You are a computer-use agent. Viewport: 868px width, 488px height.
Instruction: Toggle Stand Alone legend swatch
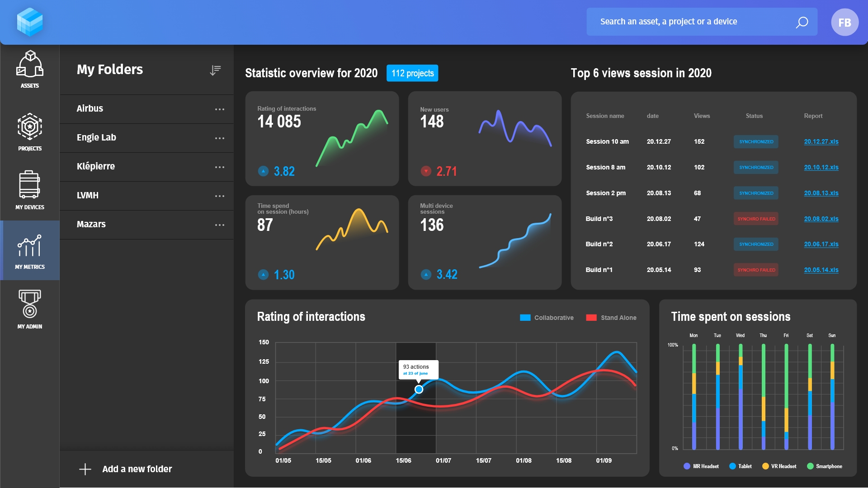point(591,318)
